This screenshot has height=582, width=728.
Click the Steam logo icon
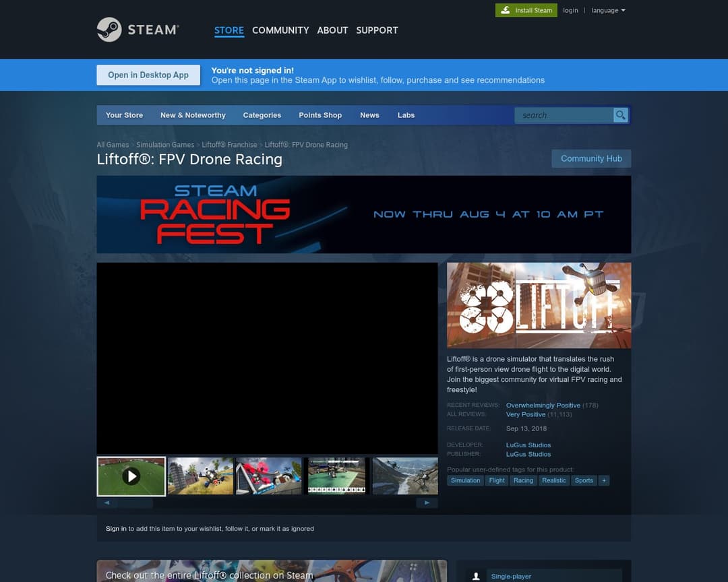coord(109,30)
